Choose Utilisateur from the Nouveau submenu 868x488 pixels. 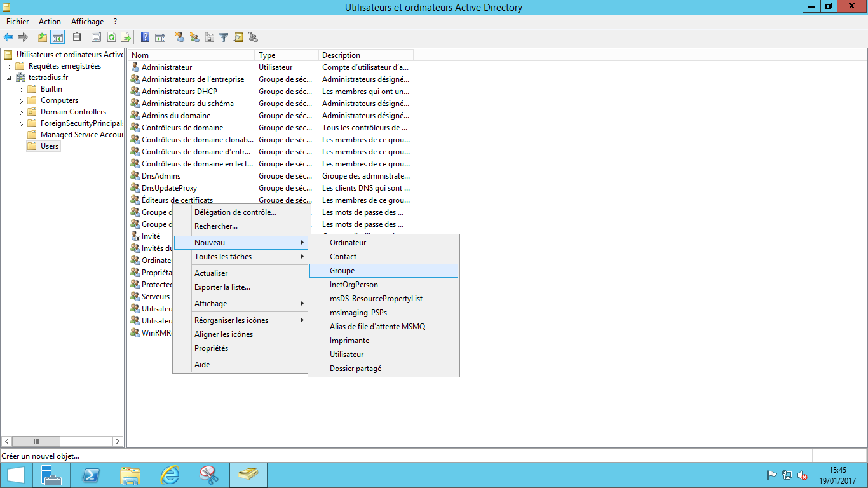coord(347,355)
